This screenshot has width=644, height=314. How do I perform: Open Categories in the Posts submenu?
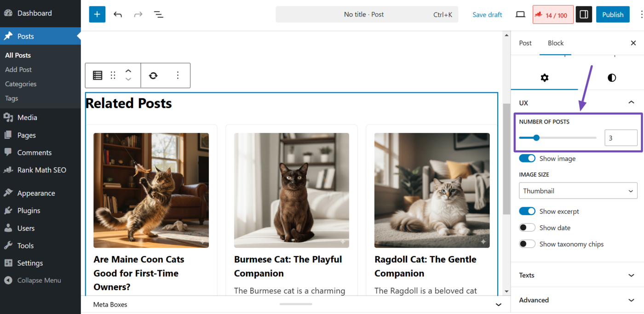(x=21, y=84)
